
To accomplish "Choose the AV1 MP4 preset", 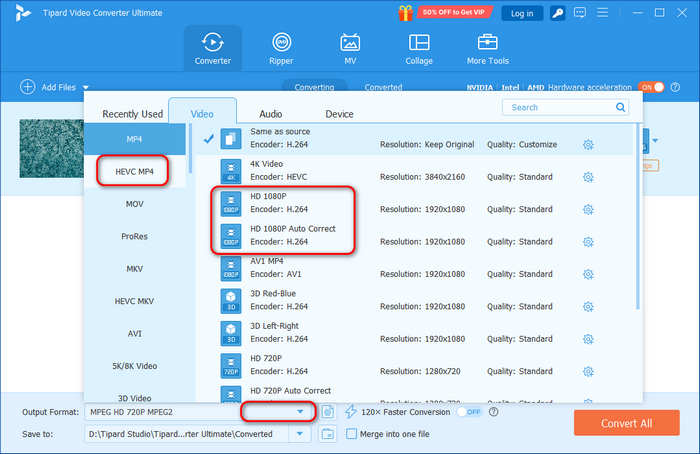I will [415, 268].
